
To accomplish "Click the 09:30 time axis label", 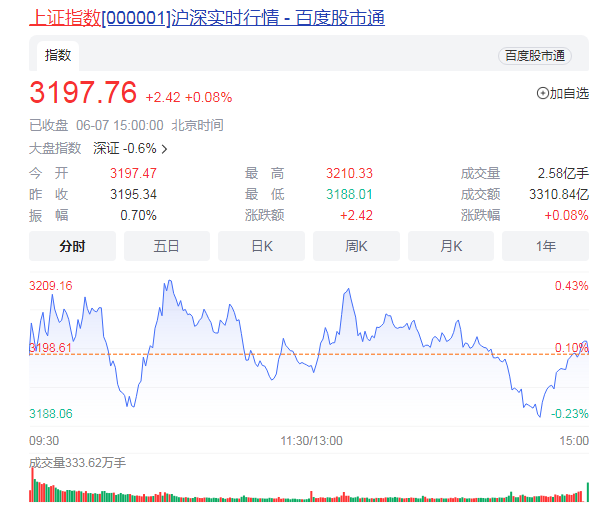I will [x=44, y=440].
